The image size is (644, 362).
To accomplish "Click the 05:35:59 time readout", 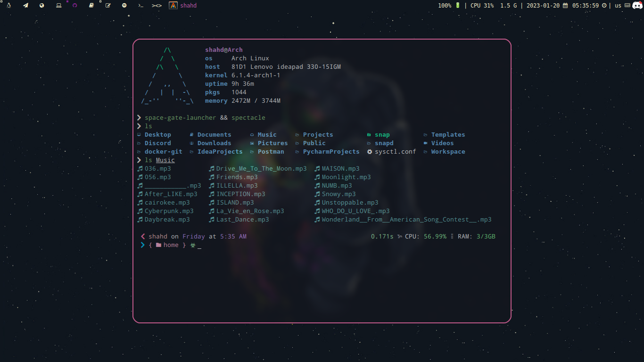I will (x=586, y=6).
